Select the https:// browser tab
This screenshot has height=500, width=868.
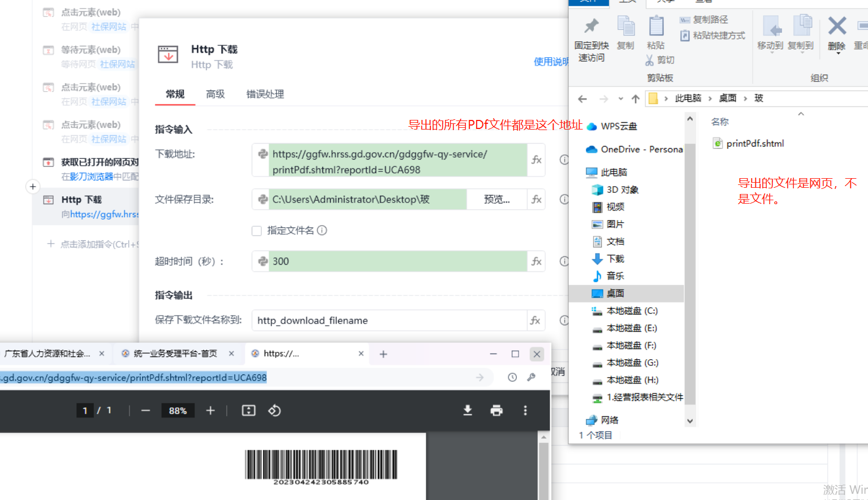click(307, 354)
